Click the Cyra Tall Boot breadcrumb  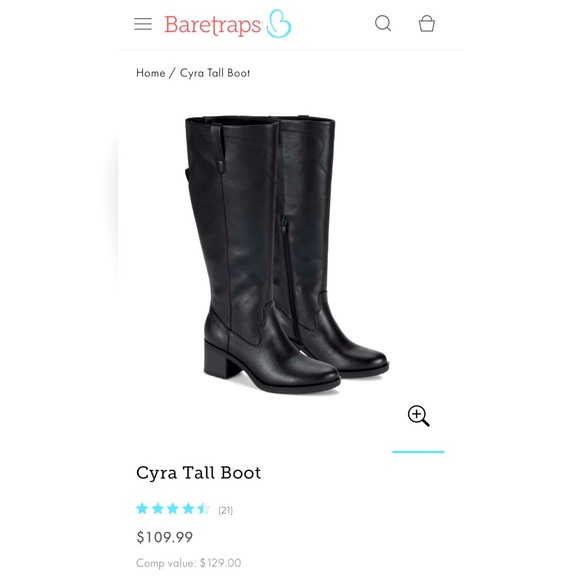[215, 73]
